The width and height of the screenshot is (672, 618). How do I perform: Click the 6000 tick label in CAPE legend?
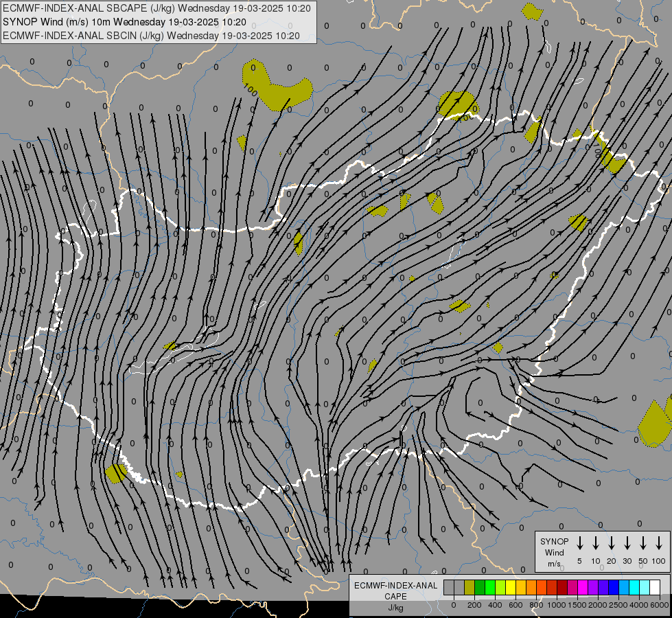tap(660, 605)
